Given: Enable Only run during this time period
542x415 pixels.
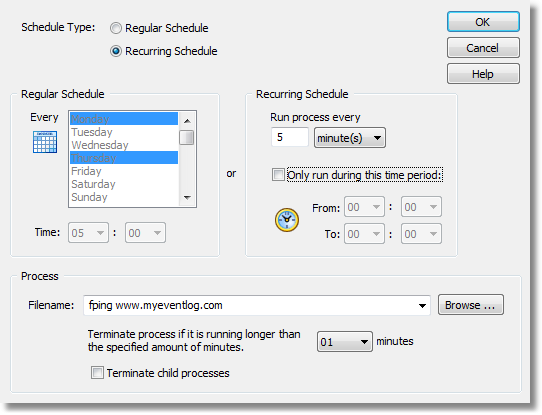Looking at the screenshot, I should point(278,175).
